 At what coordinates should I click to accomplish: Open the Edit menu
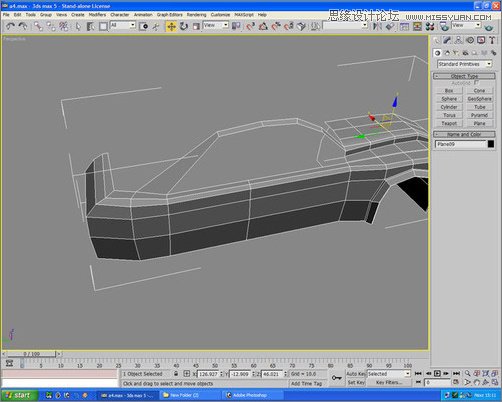(x=17, y=15)
